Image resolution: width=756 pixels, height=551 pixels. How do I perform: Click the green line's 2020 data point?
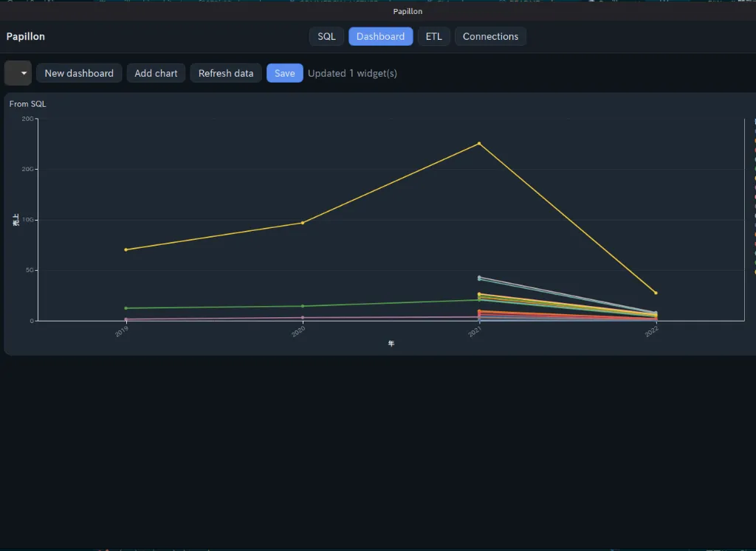coord(302,306)
